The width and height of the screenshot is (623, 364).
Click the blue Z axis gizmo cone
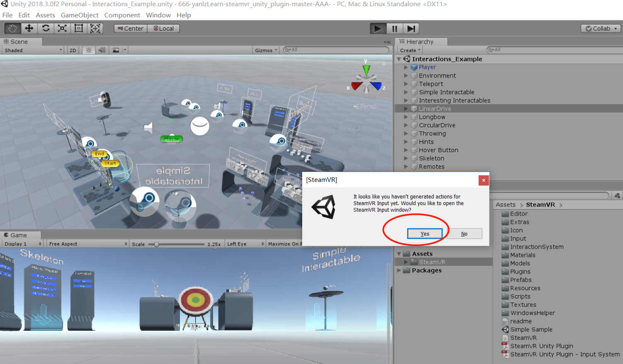tap(376, 86)
